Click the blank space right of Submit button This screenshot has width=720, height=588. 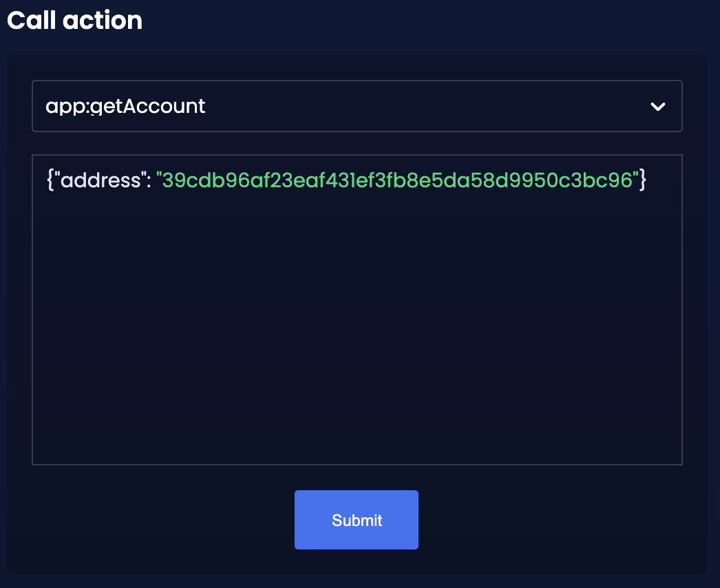coord(551,520)
